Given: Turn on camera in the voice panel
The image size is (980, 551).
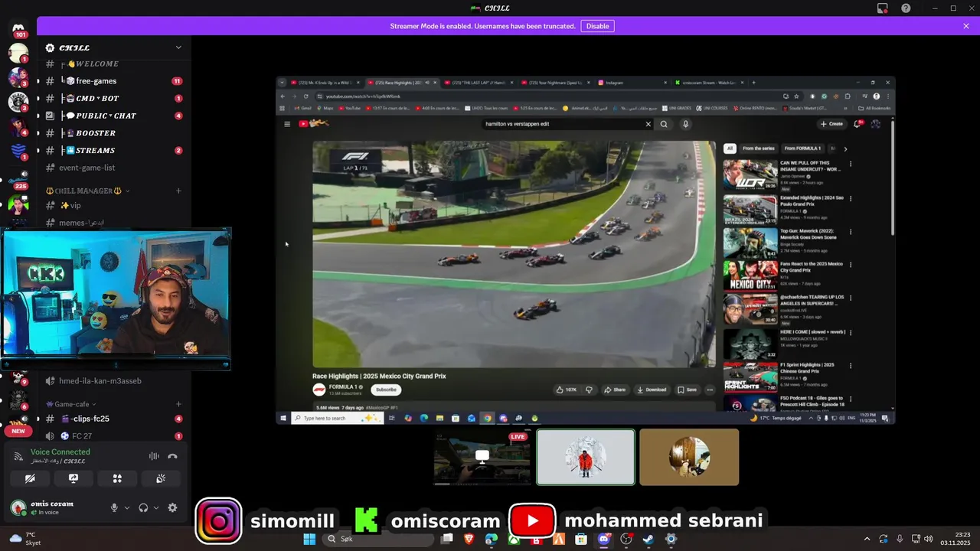Looking at the screenshot, I should click(30, 478).
